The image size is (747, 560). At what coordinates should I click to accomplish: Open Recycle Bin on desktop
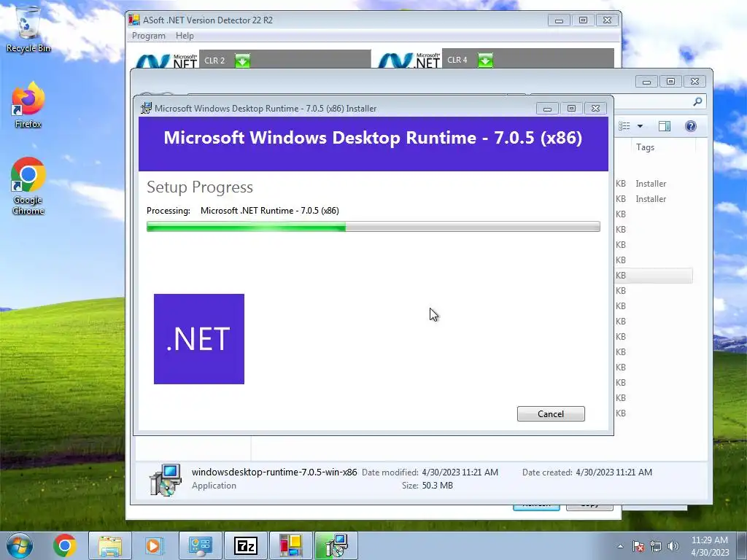(x=28, y=29)
